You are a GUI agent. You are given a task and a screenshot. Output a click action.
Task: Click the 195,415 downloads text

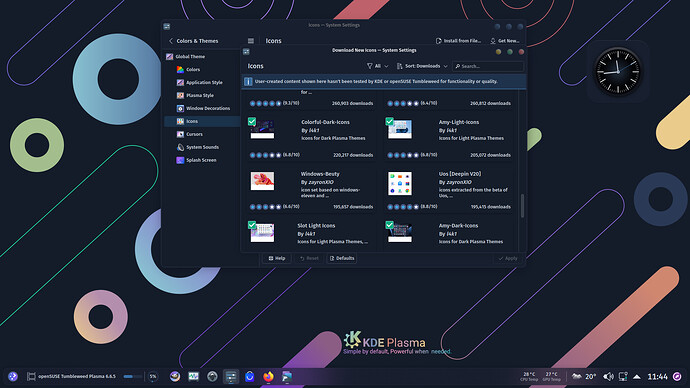[x=491, y=207]
